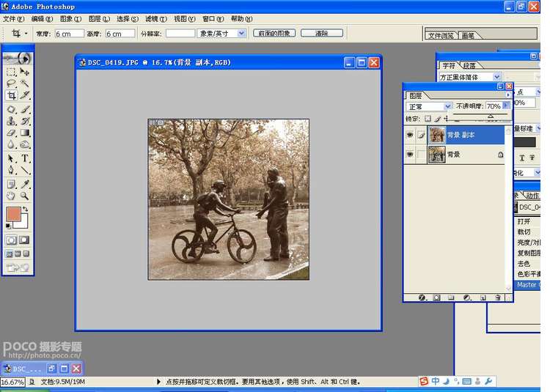Select the Hand tool

(x=11, y=196)
